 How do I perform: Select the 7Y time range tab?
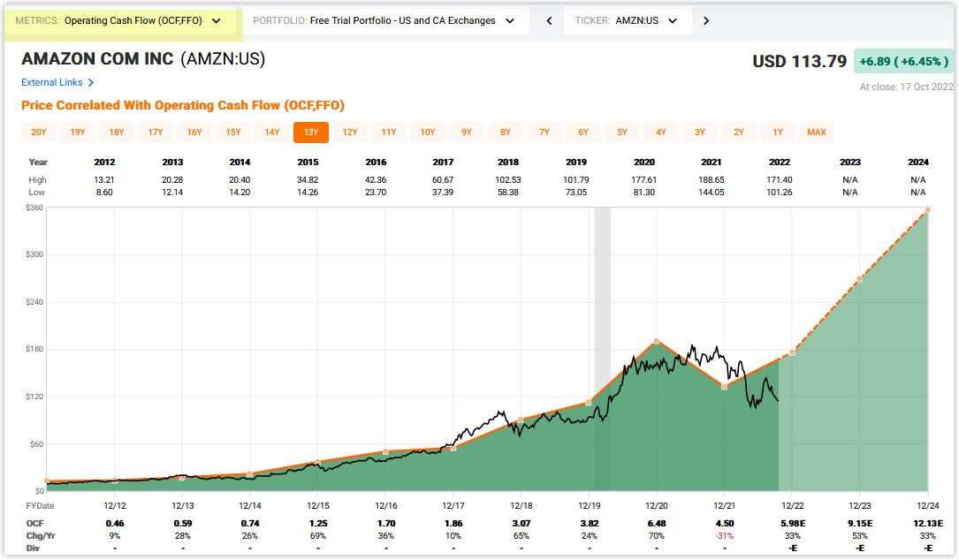point(544,132)
